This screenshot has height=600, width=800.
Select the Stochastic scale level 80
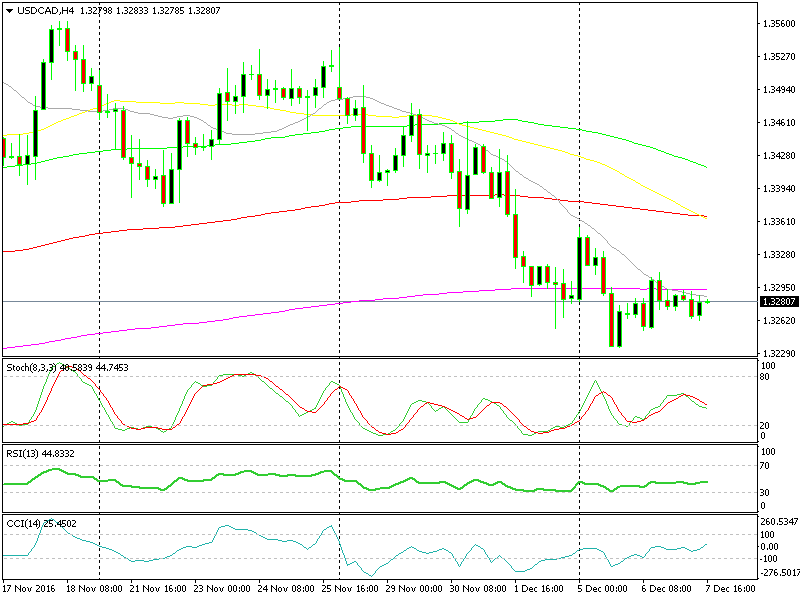point(766,377)
